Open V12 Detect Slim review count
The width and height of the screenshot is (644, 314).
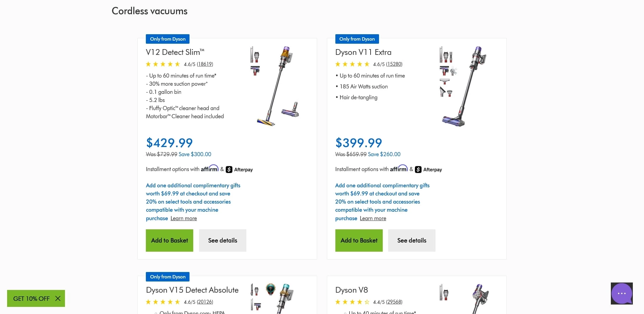pyautogui.click(x=205, y=64)
